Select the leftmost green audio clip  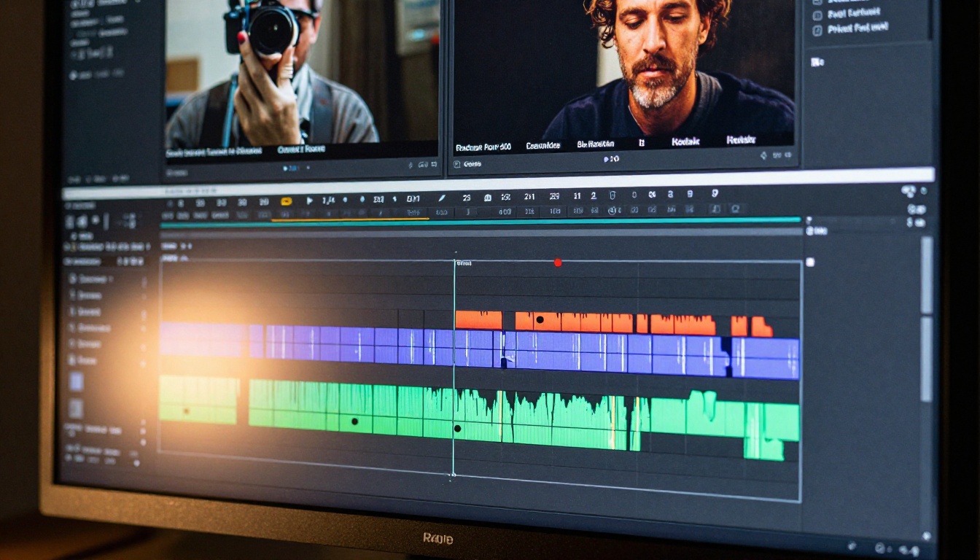pos(198,400)
